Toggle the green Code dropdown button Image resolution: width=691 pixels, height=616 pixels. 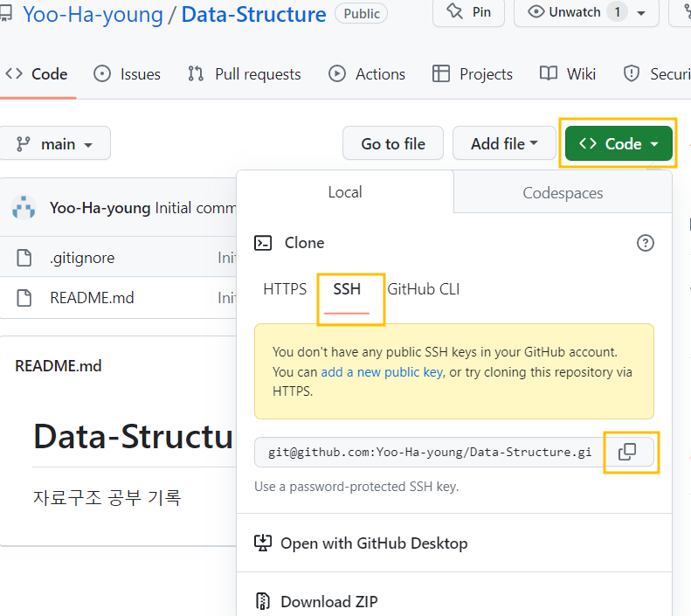point(618,143)
